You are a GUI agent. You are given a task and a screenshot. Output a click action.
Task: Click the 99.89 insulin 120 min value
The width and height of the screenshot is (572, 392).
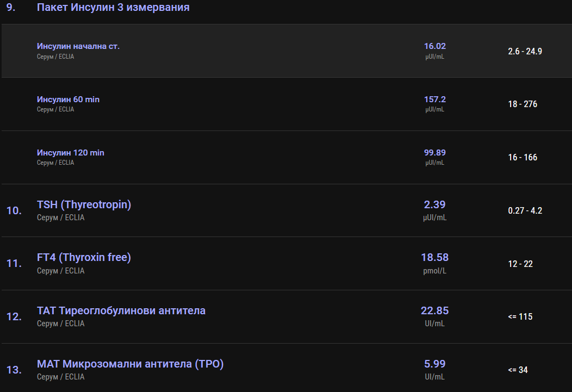434,153
